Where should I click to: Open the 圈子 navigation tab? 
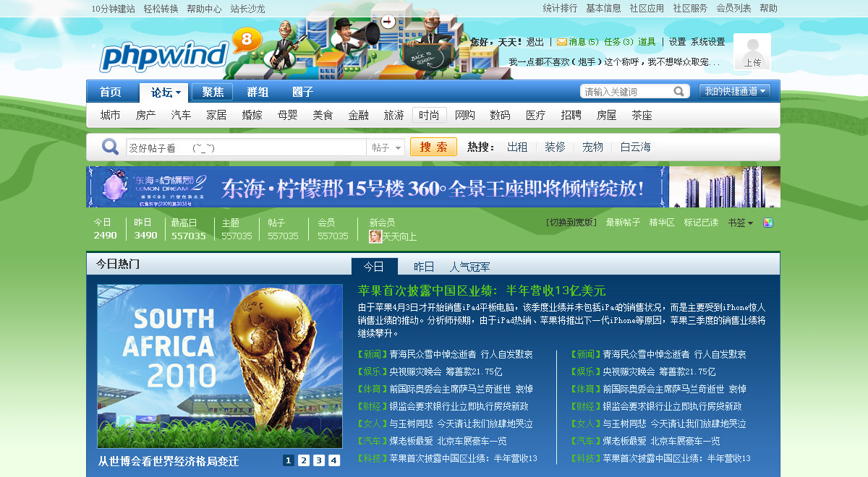pyautogui.click(x=302, y=93)
